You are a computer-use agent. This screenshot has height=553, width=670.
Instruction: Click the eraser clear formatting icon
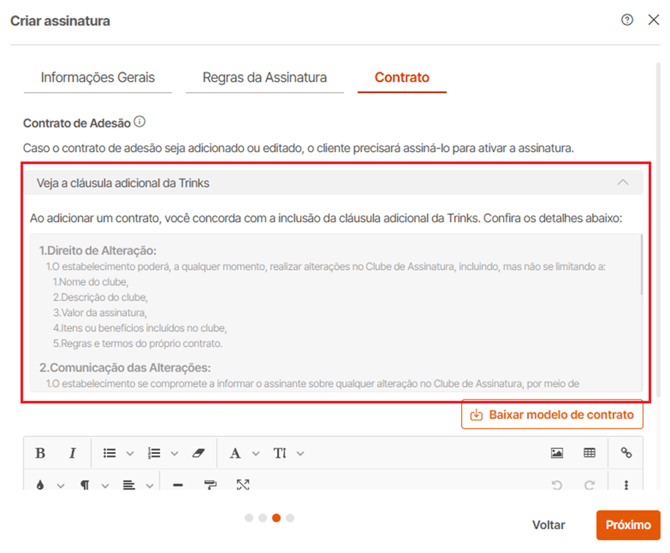(197, 453)
